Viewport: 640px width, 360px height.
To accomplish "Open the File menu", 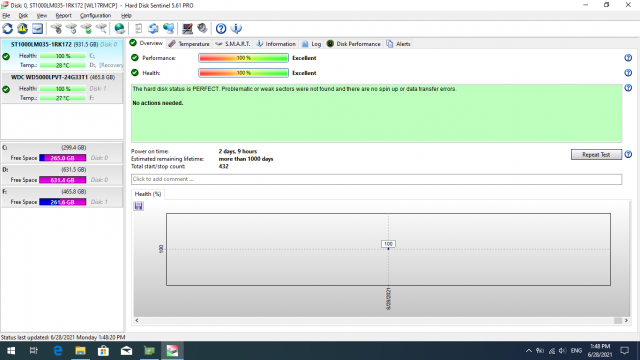I will coord(6,16).
